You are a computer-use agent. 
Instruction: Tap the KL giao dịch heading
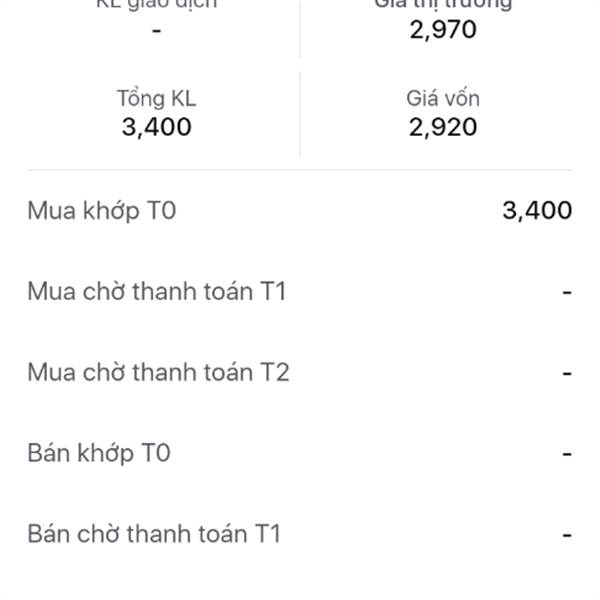(157, 4)
